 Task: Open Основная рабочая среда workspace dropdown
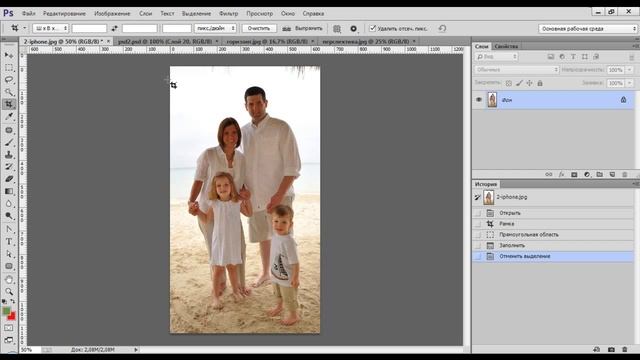587,29
